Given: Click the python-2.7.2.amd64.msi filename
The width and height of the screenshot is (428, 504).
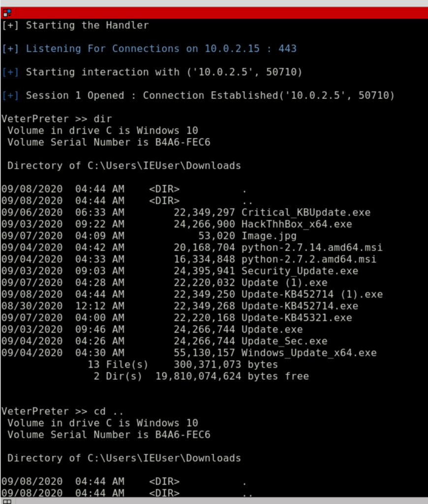Looking at the screenshot, I should (x=309, y=259).
